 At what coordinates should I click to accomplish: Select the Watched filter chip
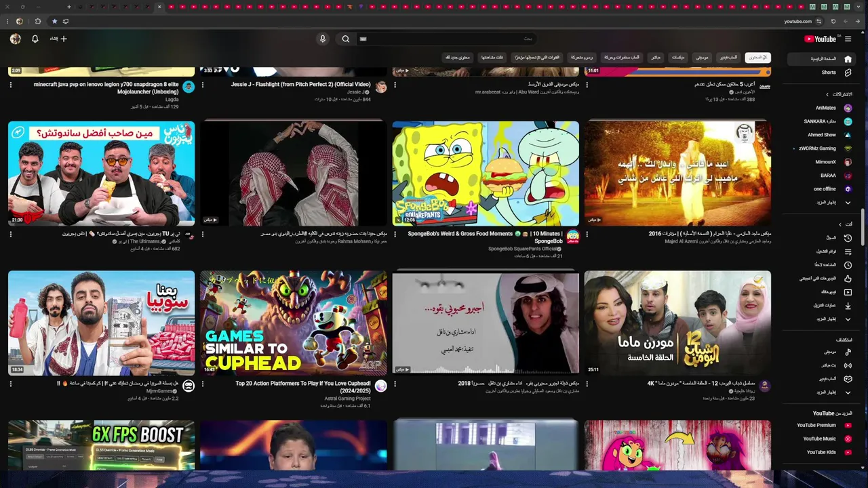pyautogui.click(x=491, y=58)
